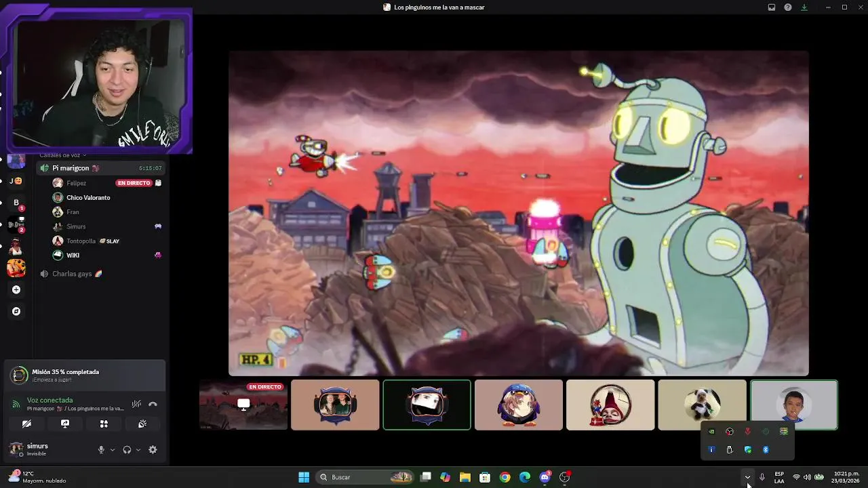Open simurs user profile avatar
Viewport: 868px width, 488px height.
16,449
